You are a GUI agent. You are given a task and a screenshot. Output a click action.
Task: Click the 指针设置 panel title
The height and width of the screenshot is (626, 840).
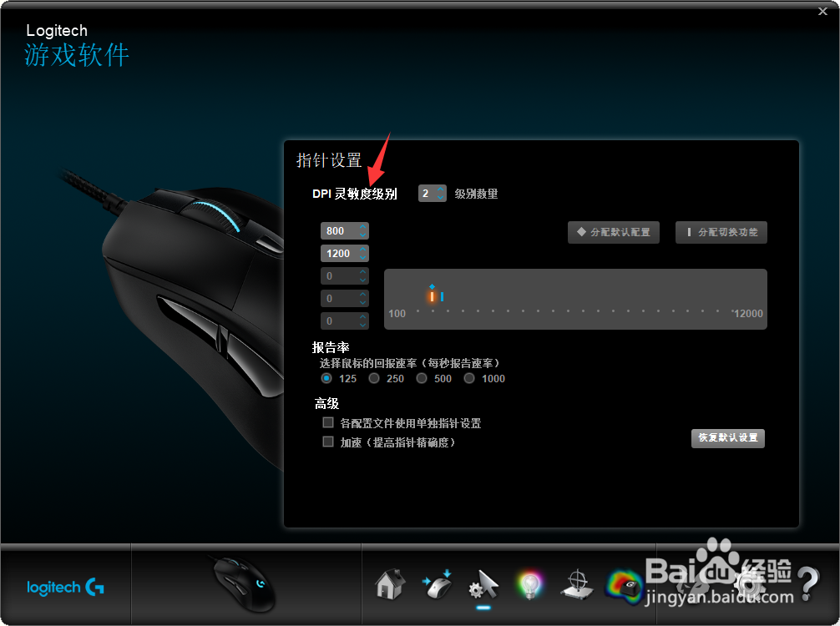(x=329, y=160)
